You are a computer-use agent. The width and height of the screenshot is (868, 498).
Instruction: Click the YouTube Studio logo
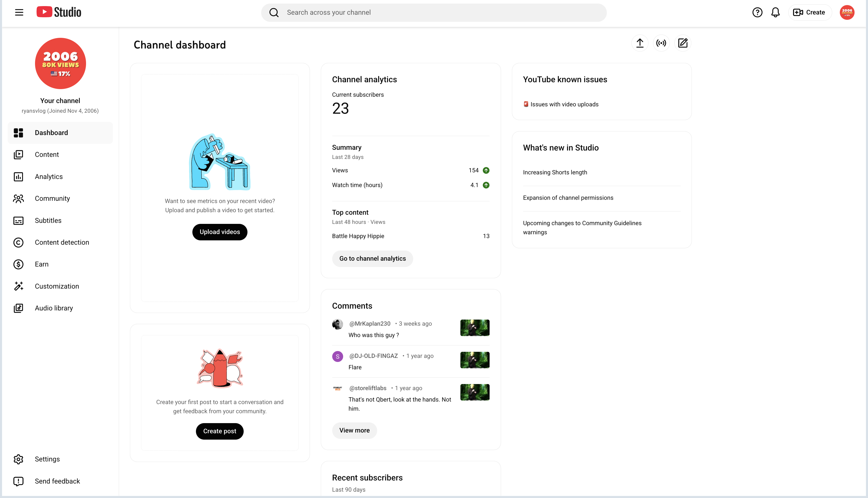[x=59, y=12]
